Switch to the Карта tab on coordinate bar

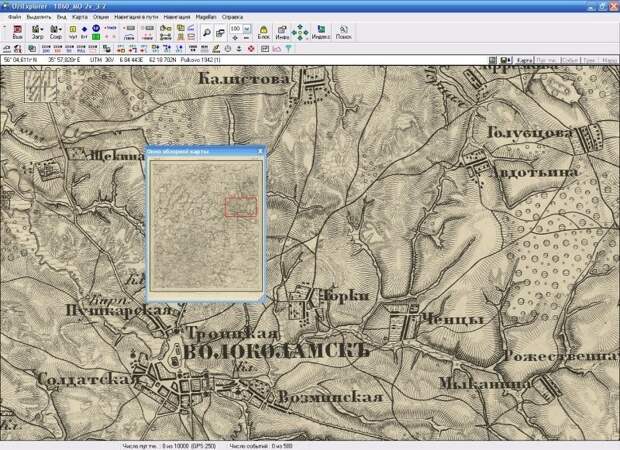tap(524, 60)
